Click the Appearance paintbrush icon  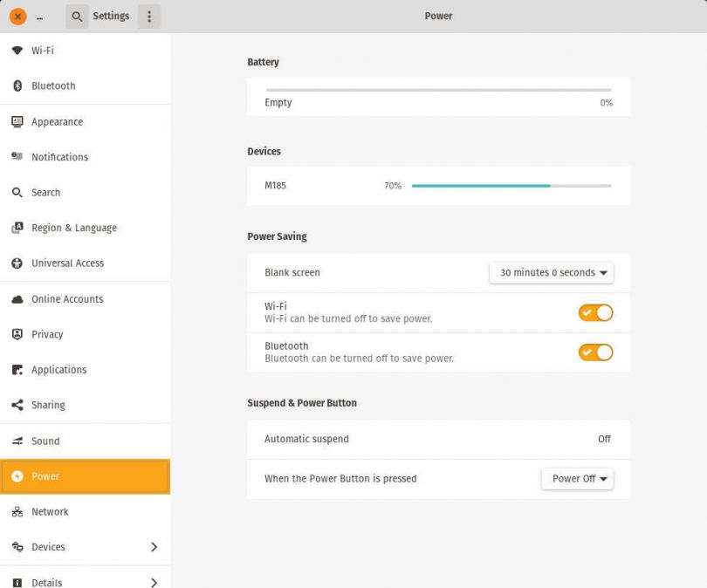(17, 121)
